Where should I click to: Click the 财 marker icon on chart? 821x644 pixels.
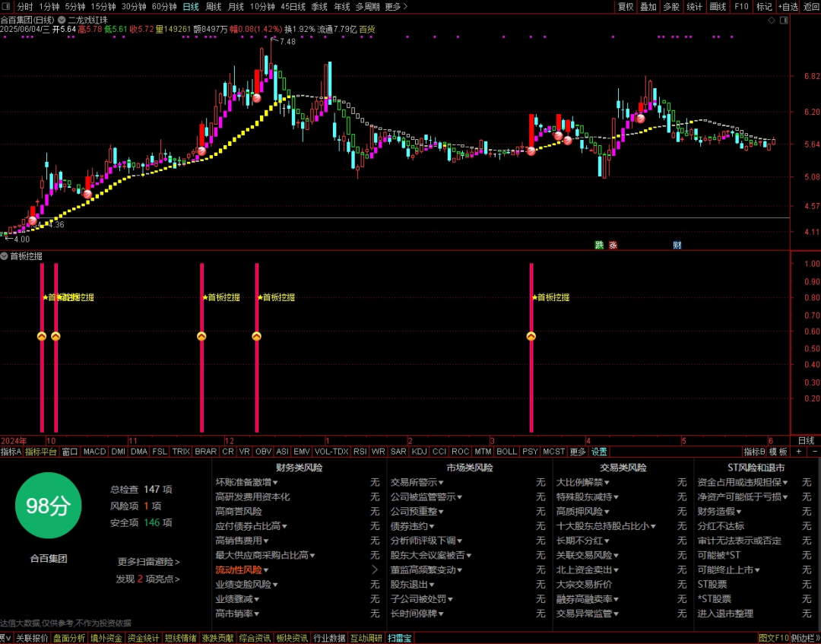pos(677,245)
